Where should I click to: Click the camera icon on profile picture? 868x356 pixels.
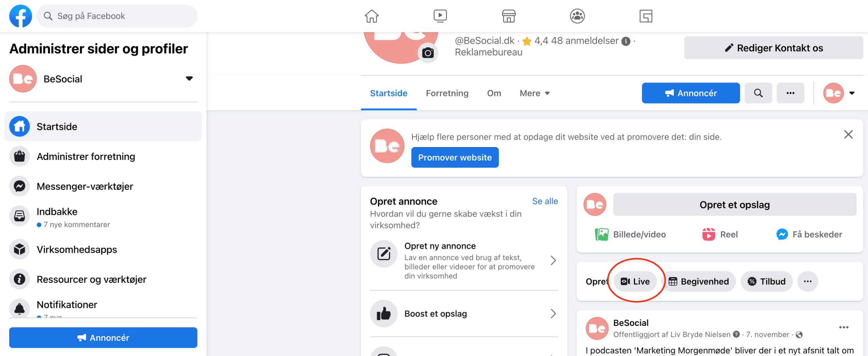[x=428, y=53]
